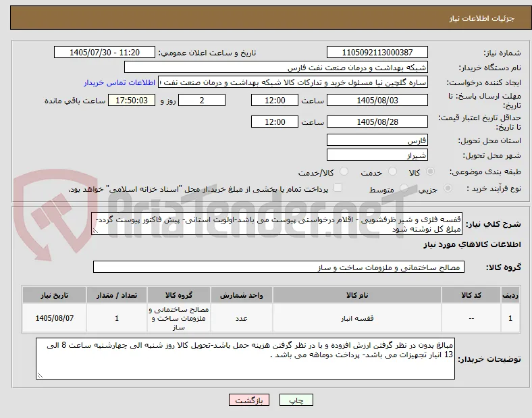Click the فارس delivery province field

(377, 140)
